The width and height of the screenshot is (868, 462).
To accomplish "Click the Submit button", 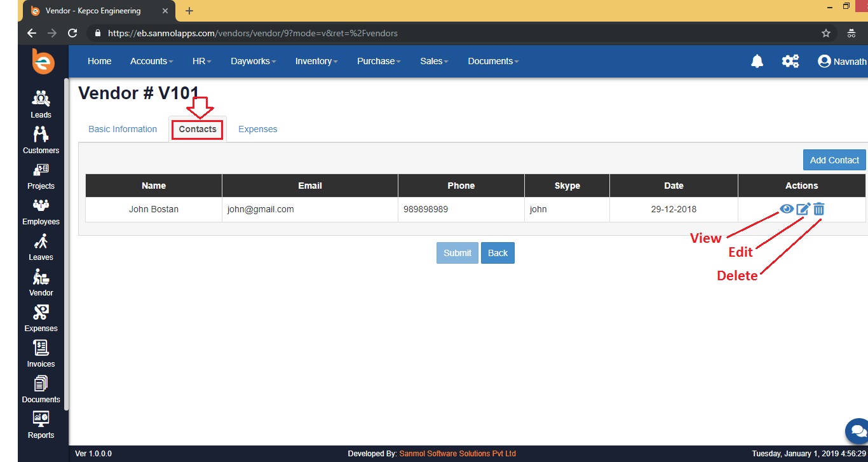I will pyautogui.click(x=458, y=253).
